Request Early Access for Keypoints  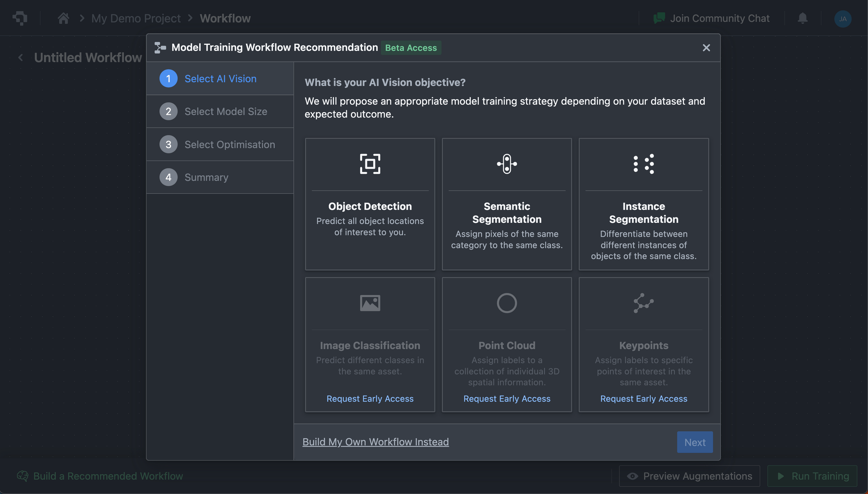(x=643, y=399)
